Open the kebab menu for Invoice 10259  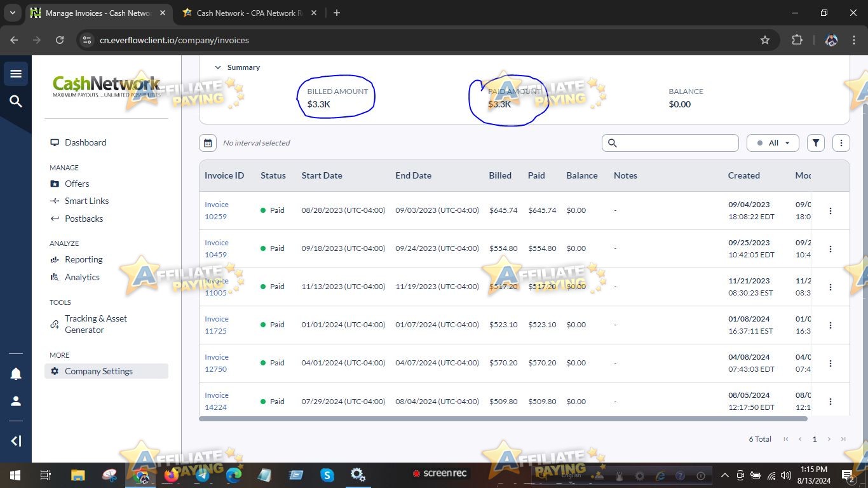(x=830, y=210)
